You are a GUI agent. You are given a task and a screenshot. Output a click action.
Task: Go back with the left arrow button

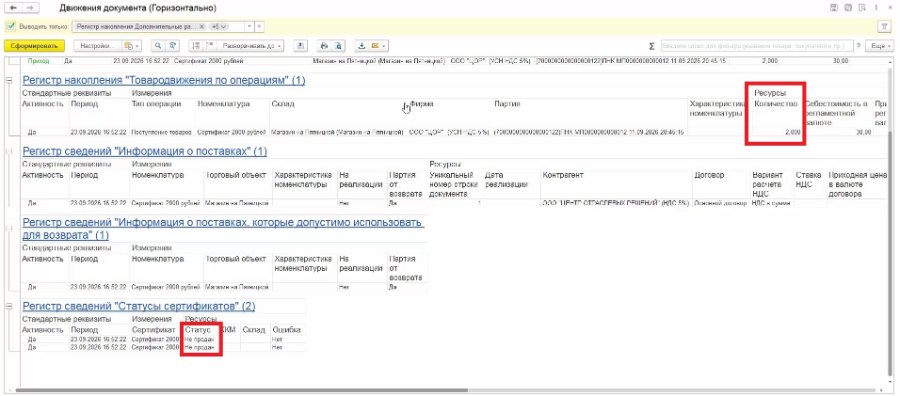click(14, 8)
